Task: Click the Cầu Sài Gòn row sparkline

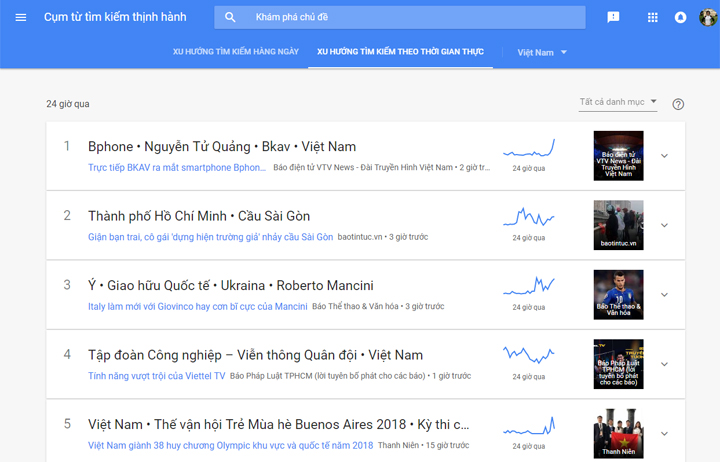Action: coord(529,217)
